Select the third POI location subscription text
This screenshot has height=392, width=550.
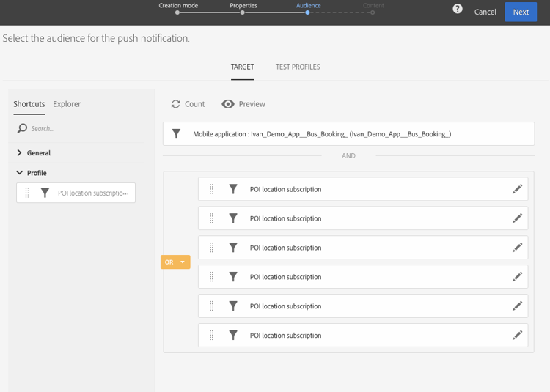pyautogui.click(x=285, y=248)
